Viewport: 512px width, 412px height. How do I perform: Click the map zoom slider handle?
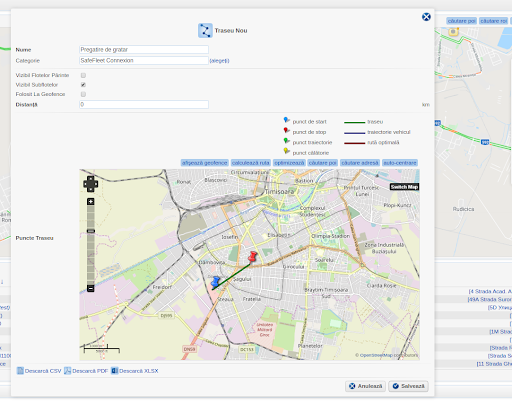pos(91,231)
